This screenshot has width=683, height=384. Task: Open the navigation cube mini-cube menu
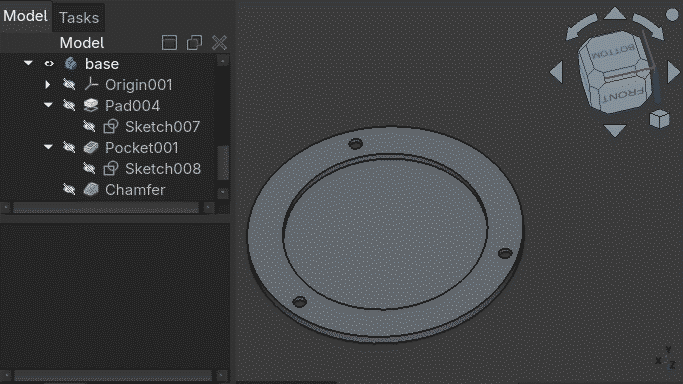click(x=659, y=118)
